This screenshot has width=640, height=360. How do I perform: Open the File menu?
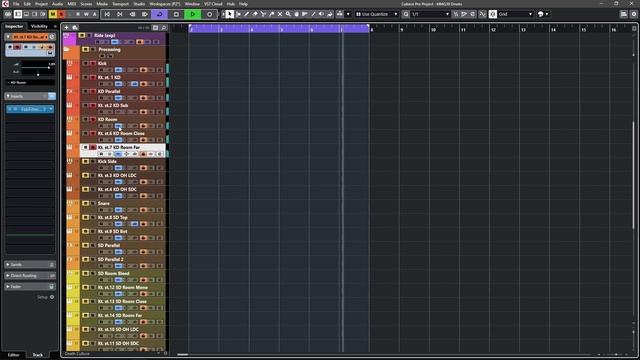(x=16, y=4)
